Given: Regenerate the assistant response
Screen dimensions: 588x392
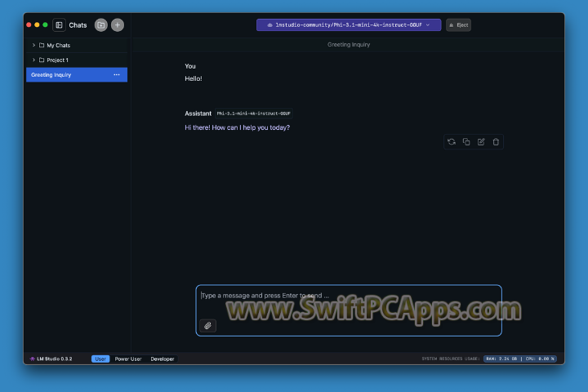Looking at the screenshot, I should point(452,142).
